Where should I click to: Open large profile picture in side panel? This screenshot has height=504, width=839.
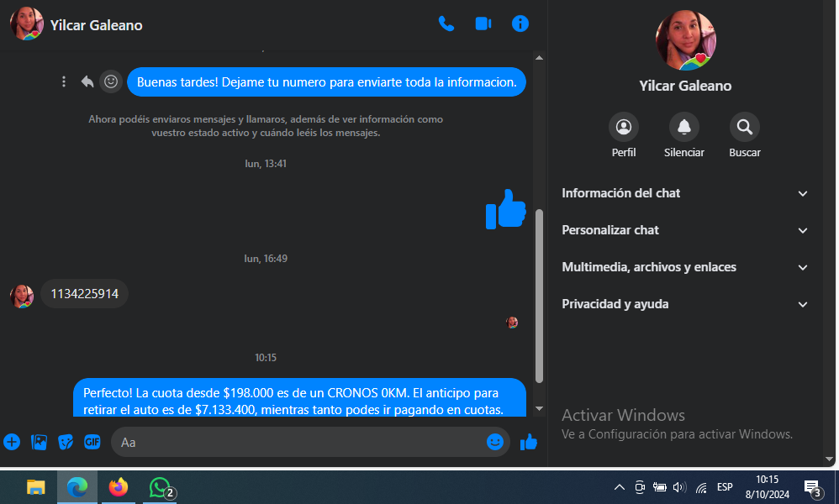[685, 40]
